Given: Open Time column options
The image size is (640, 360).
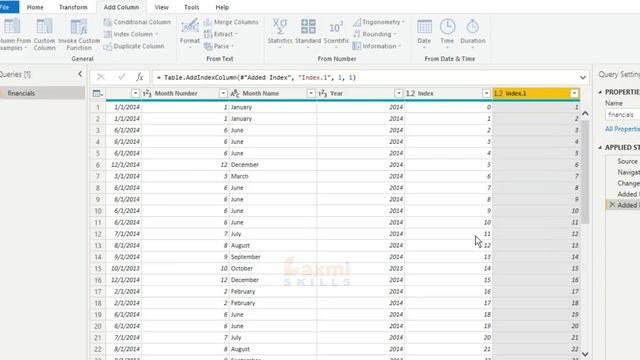Looking at the screenshot, I should coord(447,34).
